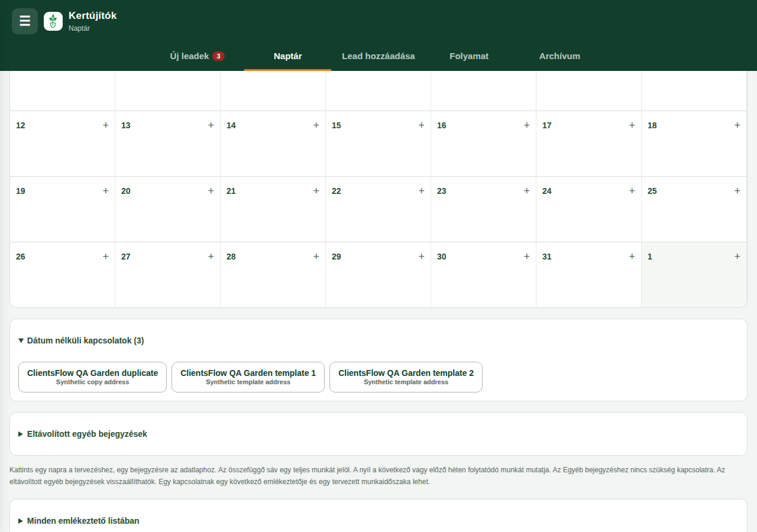The image size is (757, 532).
Task: Open ClientsFlow QA Garden template 2
Action: (406, 377)
